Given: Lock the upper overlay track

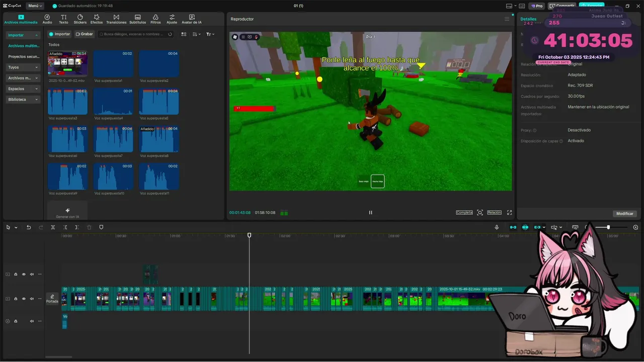Looking at the screenshot, I should [x=16, y=275].
